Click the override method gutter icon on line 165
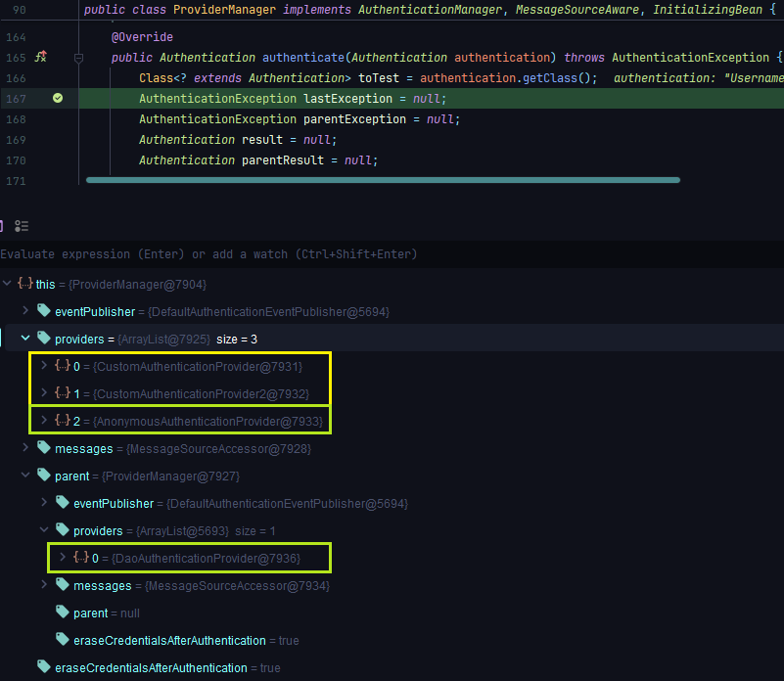784x681 pixels. (40, 58)
